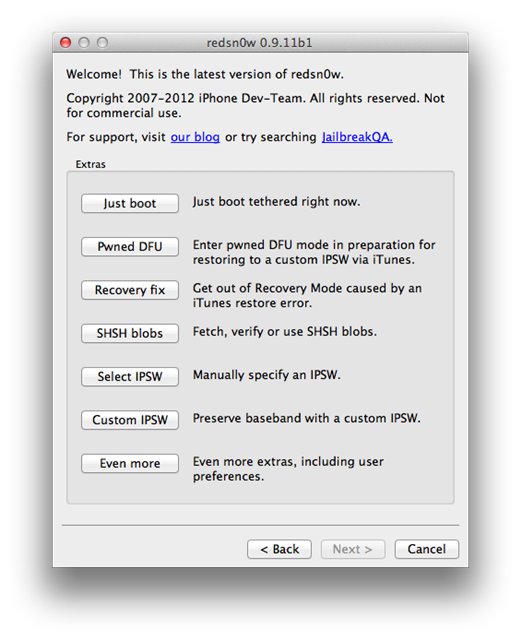Select the Recovery fix button

[x=130, y=290]
